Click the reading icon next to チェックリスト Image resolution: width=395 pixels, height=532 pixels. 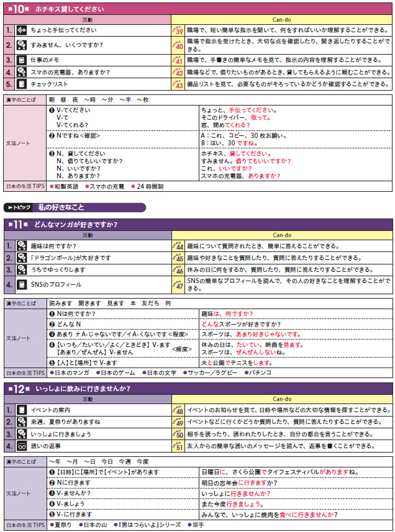22,84
